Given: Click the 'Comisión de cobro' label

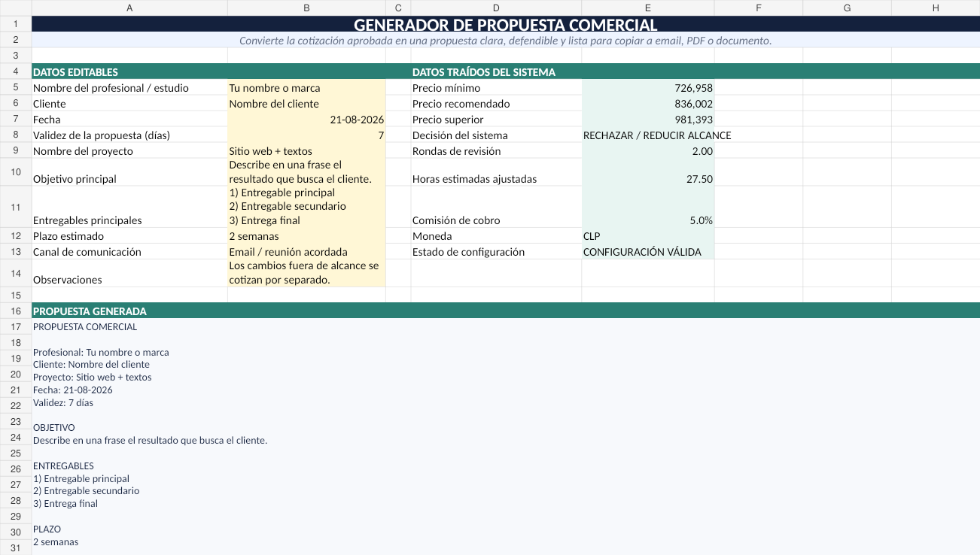Looking at the screenshot, I should coord(456,220).
